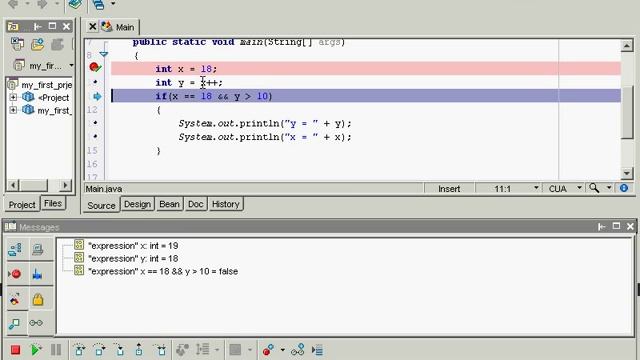
Task: Open the add breakpoint dropdown arrow
Action: pos(282,350)
